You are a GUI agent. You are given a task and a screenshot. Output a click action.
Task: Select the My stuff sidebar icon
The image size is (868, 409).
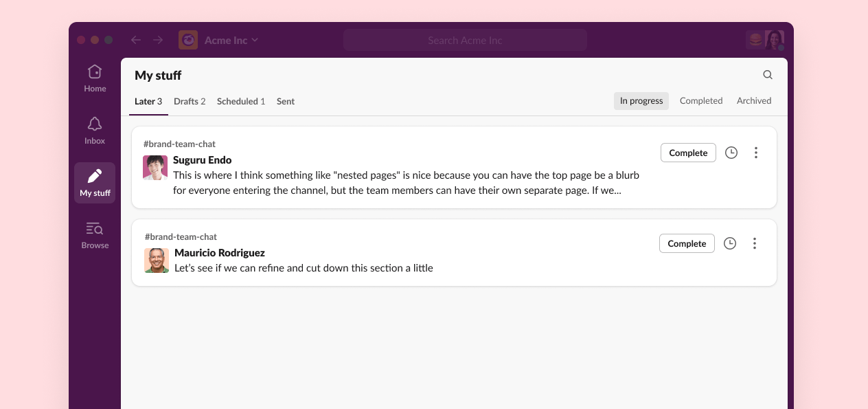(x=94, y=181)
